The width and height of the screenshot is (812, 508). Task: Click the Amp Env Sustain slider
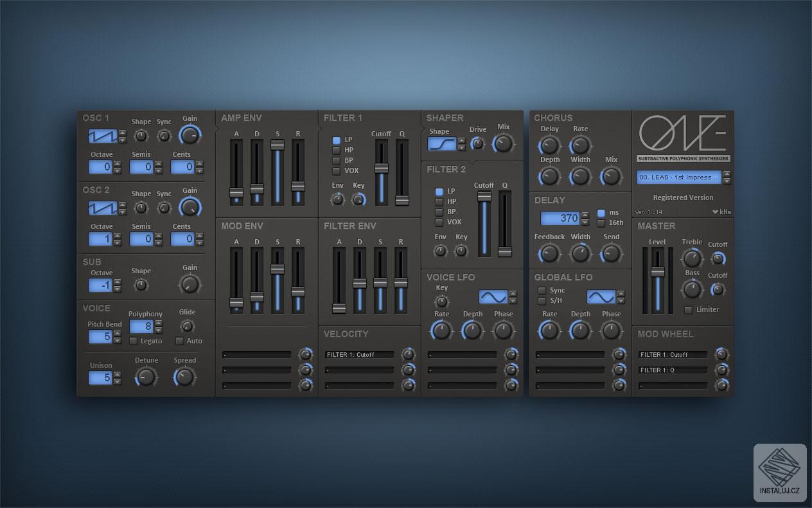click(x=278, y=172)
